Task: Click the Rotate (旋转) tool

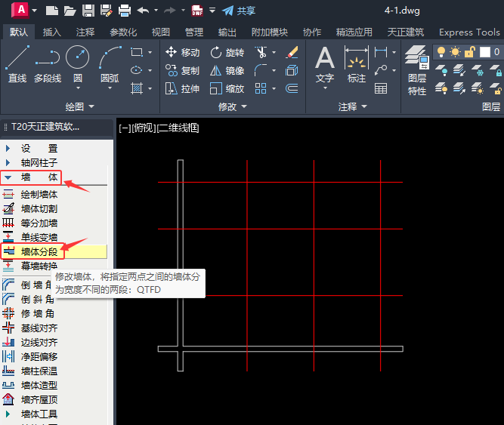Action: [x=227, y=52]
